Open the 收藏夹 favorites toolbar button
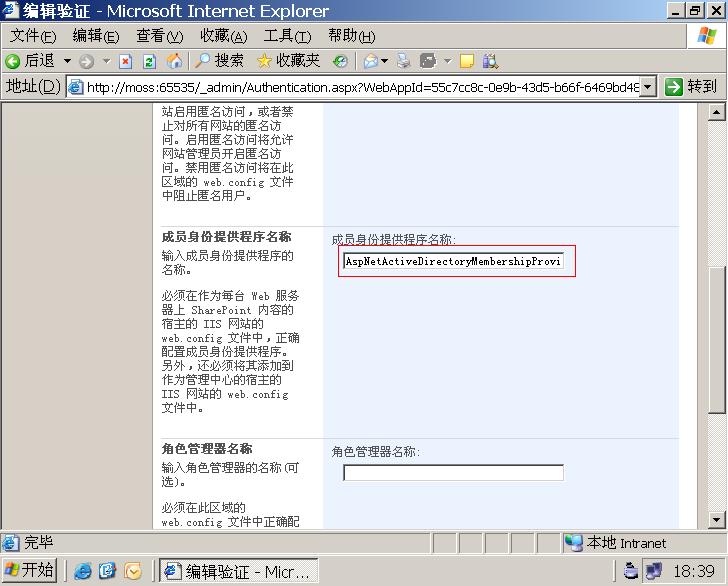 (288, 61)
